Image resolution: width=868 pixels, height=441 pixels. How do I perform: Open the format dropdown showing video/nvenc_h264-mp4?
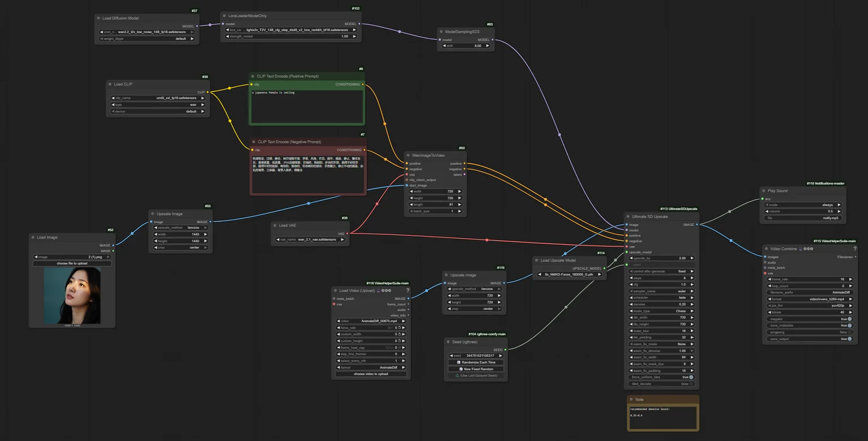[x=810, y=299]
